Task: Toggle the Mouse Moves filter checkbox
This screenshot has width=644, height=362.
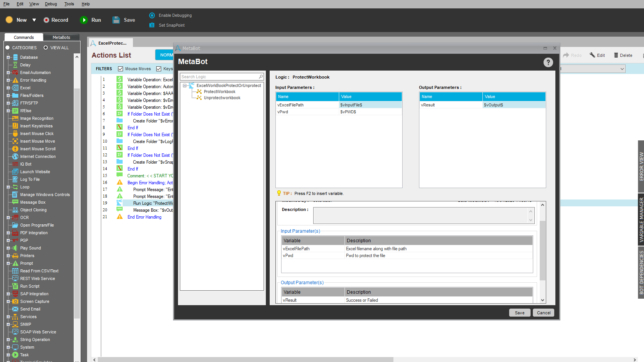Action: tap(121, 69)
